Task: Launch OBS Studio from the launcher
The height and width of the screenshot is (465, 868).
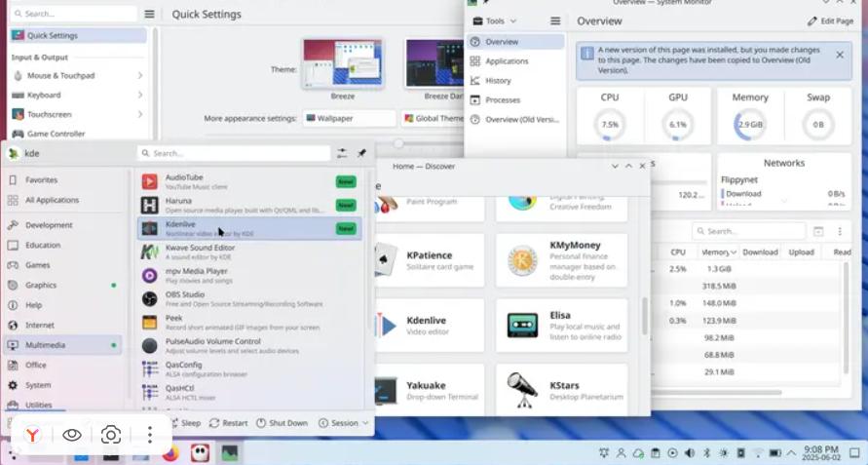Action: pyautogui.click(x=249, y=298)
